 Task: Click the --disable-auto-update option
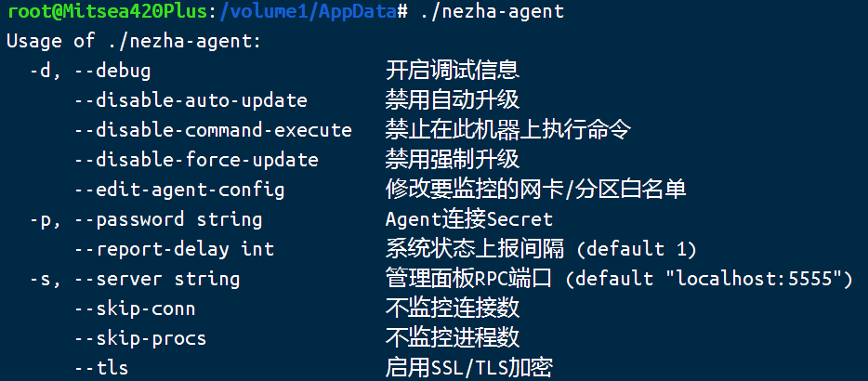(191, 100)
